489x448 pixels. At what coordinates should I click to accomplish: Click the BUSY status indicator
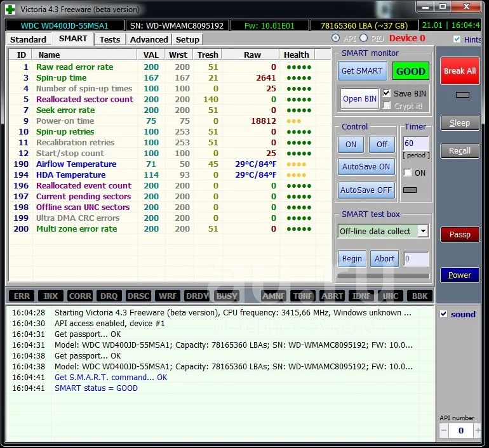(227, 296)
